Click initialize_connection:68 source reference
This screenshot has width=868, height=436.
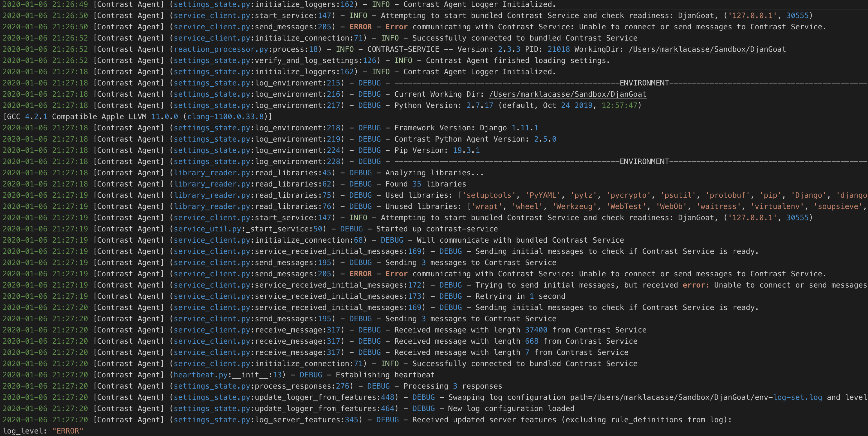(x=309, y=240)
